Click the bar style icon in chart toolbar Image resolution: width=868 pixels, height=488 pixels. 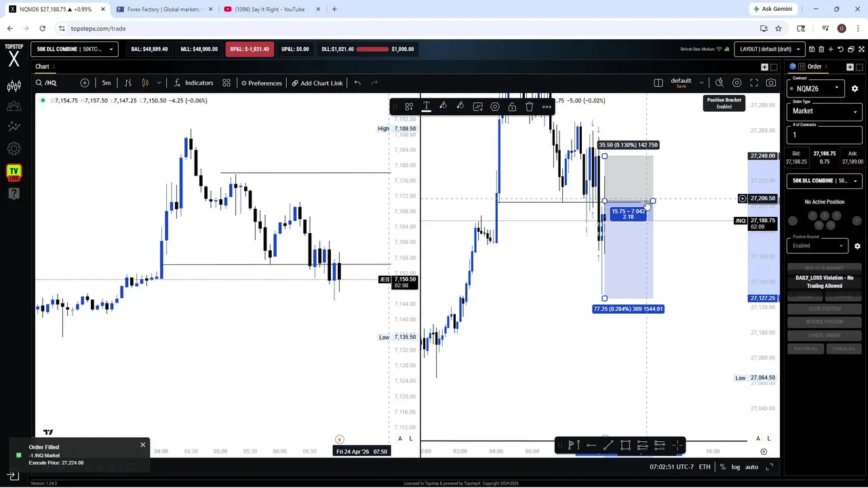(127, 83)
